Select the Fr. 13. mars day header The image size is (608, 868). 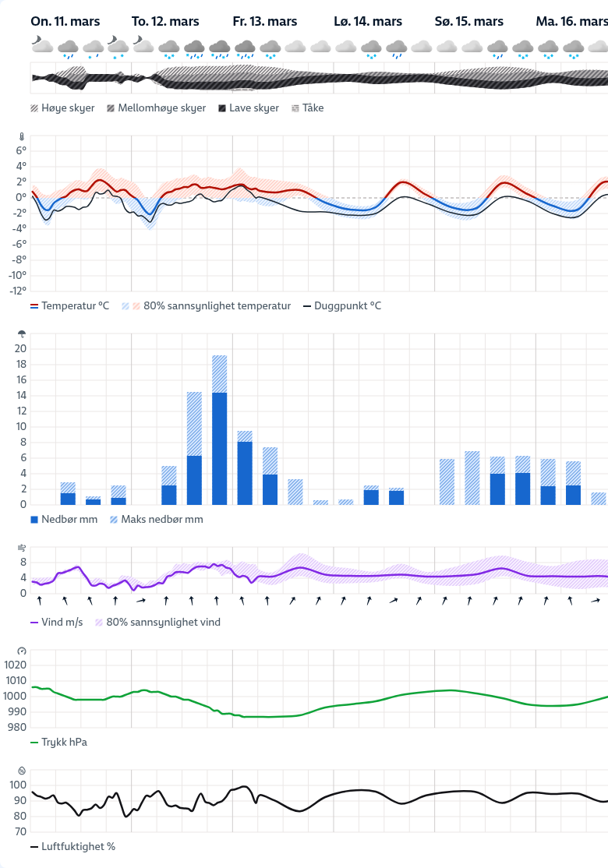(265, 21)
